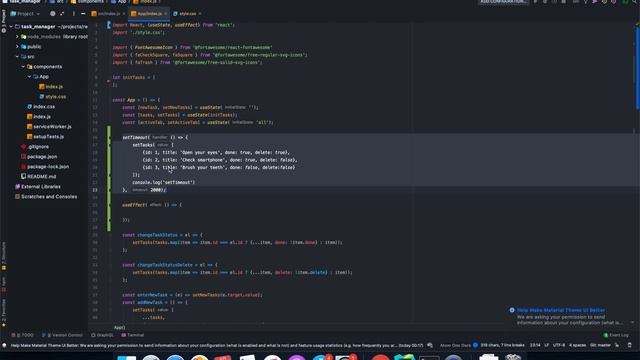Viewport: 640px width, 360px height.
Task: Collapse the task_manager root folder
Action: coord(11,27)
